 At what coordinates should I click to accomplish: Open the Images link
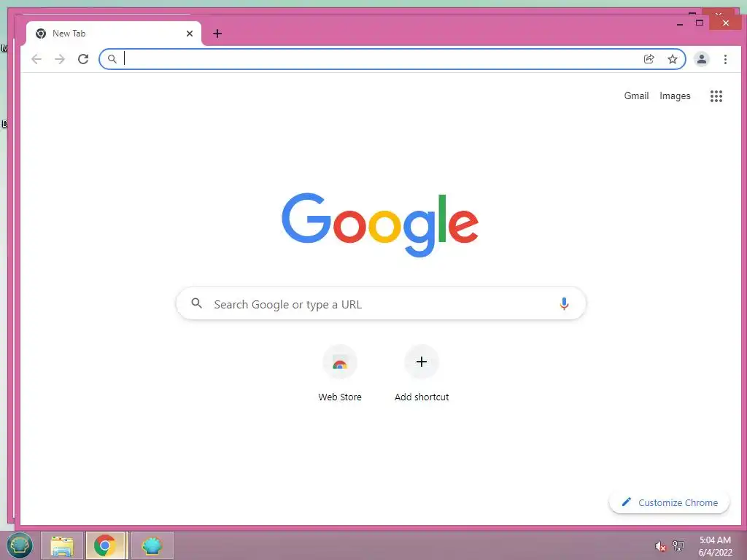(675, 96)
